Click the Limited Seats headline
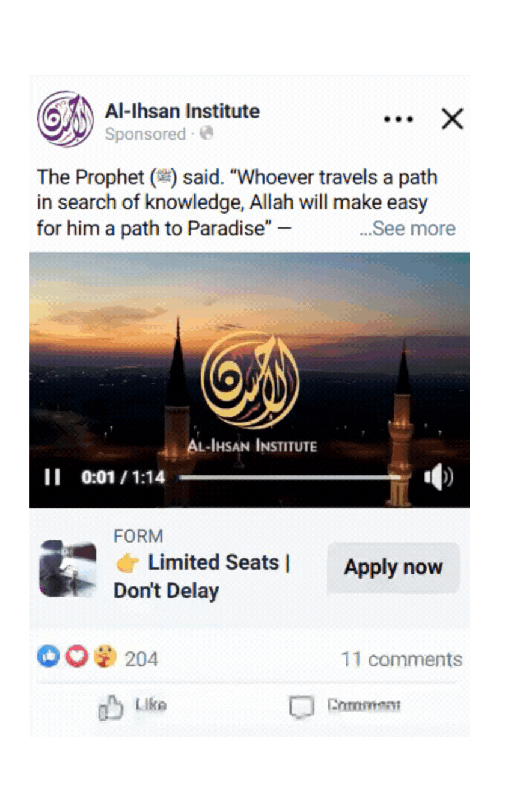511x812 pixels. pyautogui.click(x=202, y=577)
